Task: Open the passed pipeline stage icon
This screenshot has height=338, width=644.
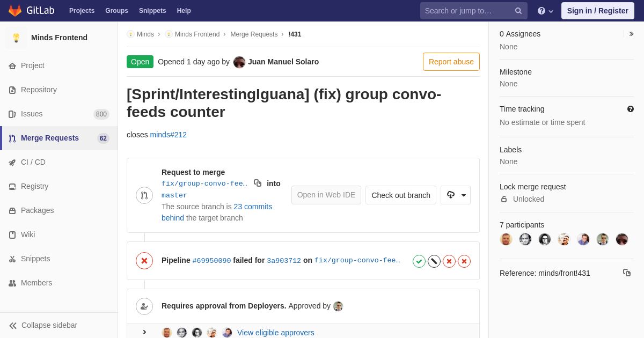Action: [419, 261]
